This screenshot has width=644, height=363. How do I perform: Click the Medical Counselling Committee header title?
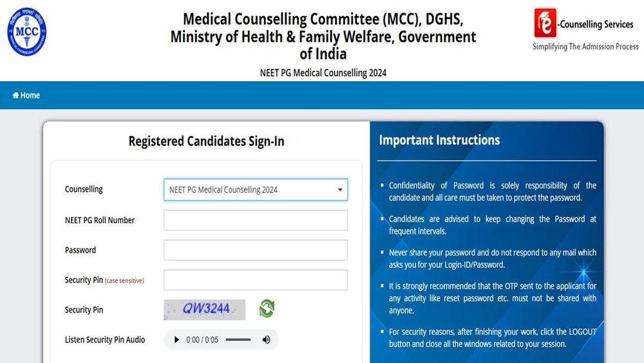click(x=323, y=37)
